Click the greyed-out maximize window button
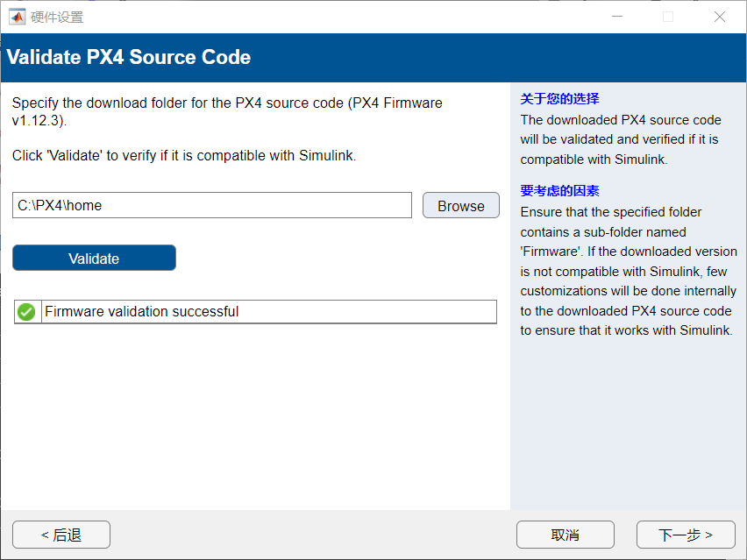 (668, 17)
